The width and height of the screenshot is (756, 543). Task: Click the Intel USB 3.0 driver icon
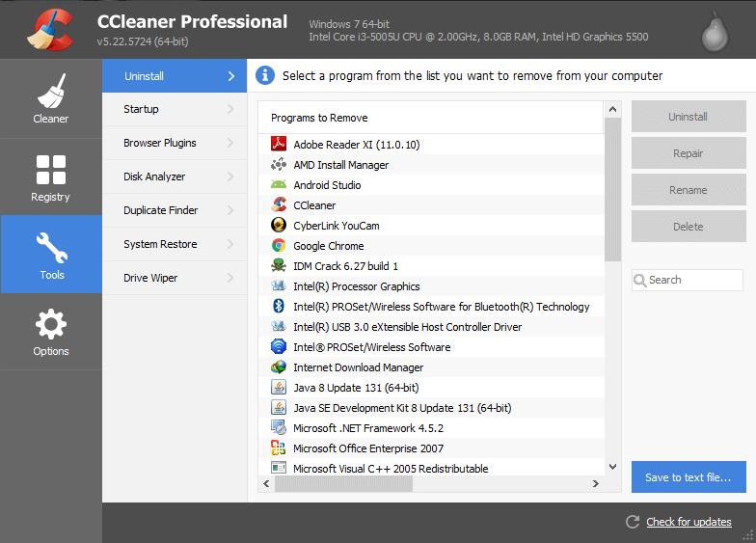278,326
